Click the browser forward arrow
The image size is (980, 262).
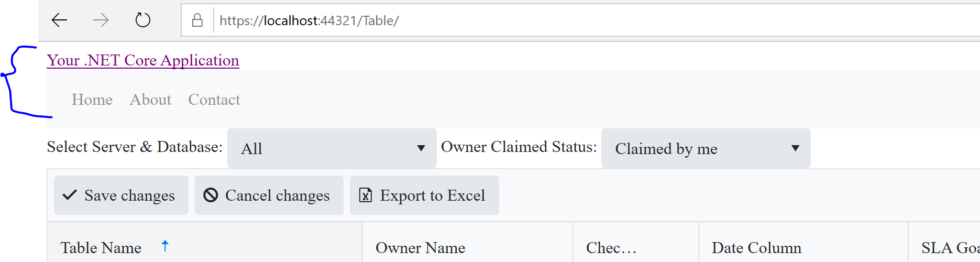tap(101, 20)
